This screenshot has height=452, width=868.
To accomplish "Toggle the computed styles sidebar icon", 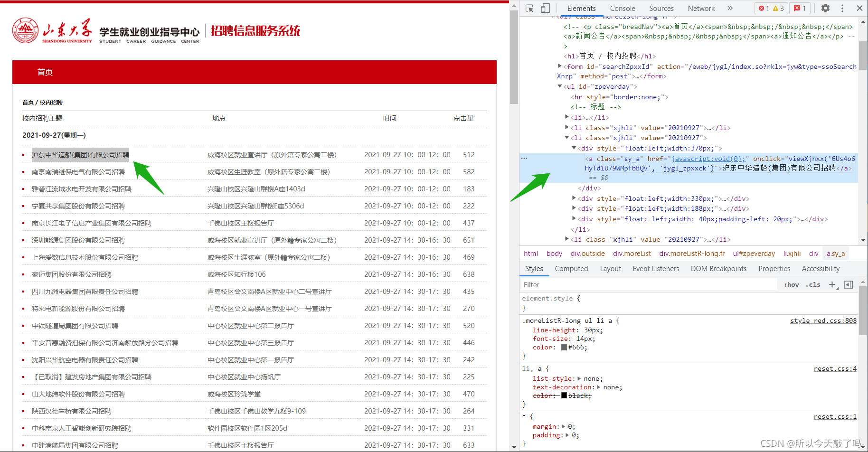I will (x=849, y=284).
